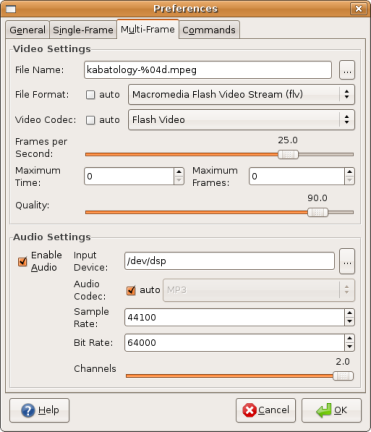This screenshot has width=371, height=432.
Task: Browse for video file name with ellipsis button
Action: [347, 70]
